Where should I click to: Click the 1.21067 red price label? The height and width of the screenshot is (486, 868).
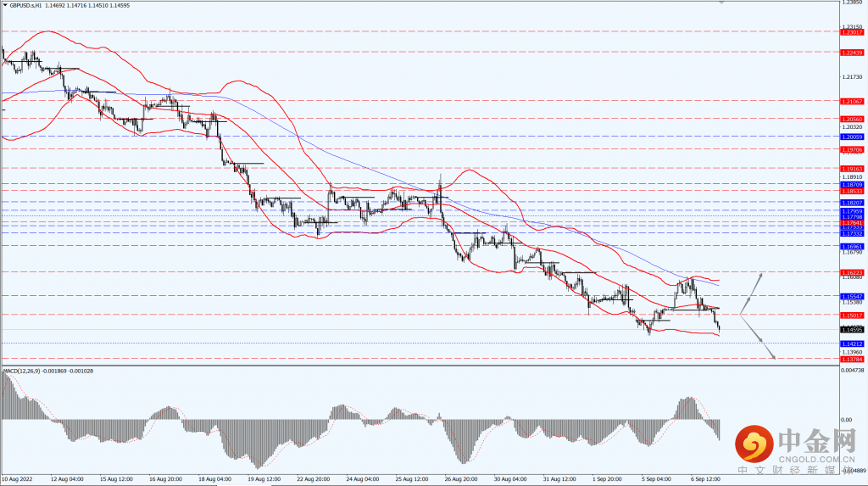[851, 102]
